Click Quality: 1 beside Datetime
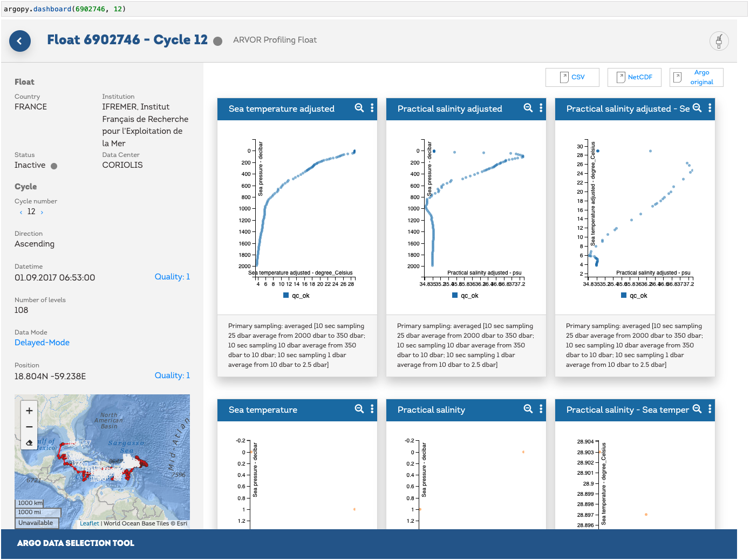The image size is (750, 560). 172,277
